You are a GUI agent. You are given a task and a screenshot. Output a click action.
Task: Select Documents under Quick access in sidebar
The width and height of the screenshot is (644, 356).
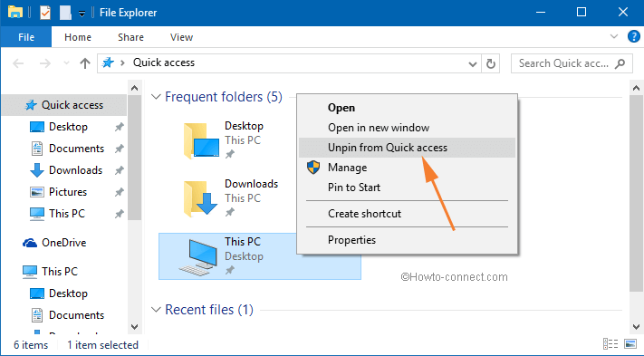coord(76,149)
